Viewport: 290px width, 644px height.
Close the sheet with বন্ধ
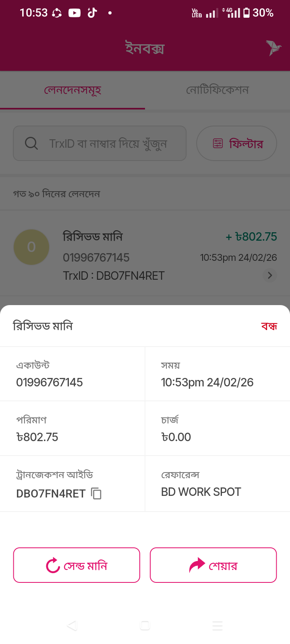[269, 326]
